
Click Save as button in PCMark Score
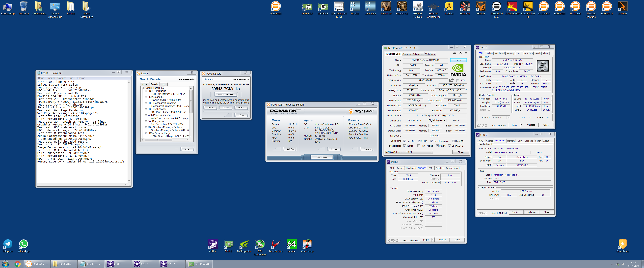[241, 108]
